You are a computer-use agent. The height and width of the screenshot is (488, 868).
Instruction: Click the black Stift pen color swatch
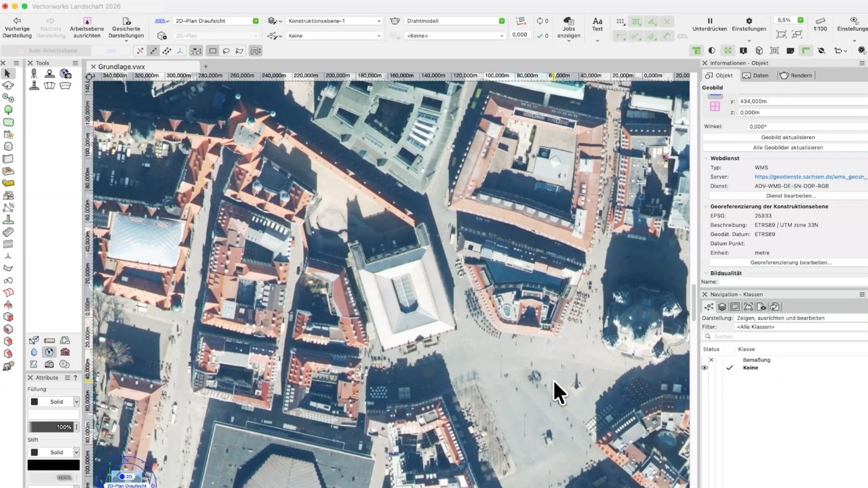pyautogui.click(x=54, y=465)
